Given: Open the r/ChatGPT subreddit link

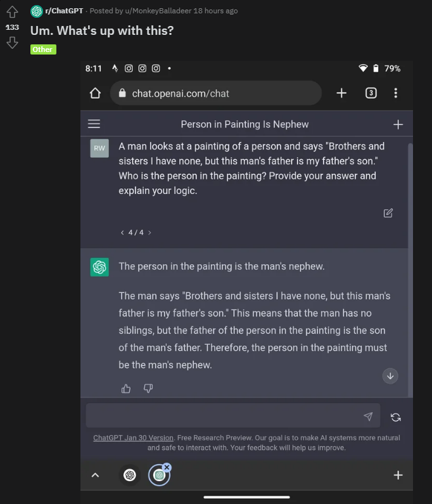Looking at the screenshot, I should (64, 11).
